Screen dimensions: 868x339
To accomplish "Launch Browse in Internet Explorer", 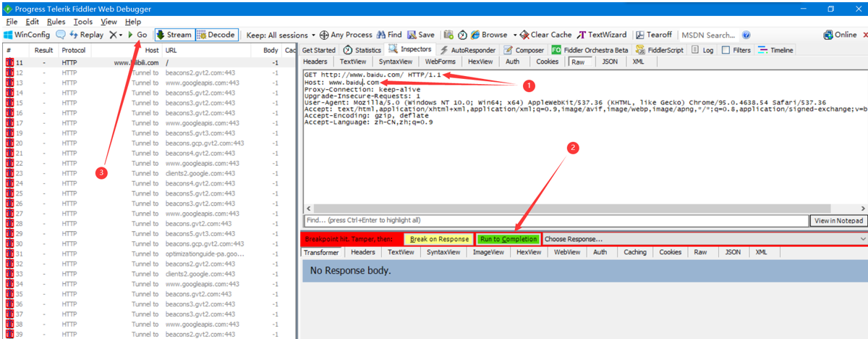I will point(489,35).
